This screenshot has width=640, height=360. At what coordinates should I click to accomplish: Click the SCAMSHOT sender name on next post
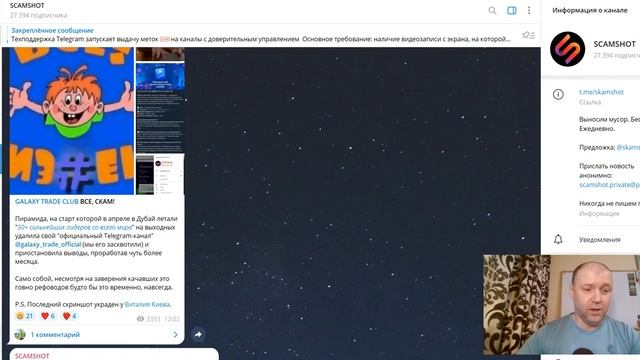[32, 356]
